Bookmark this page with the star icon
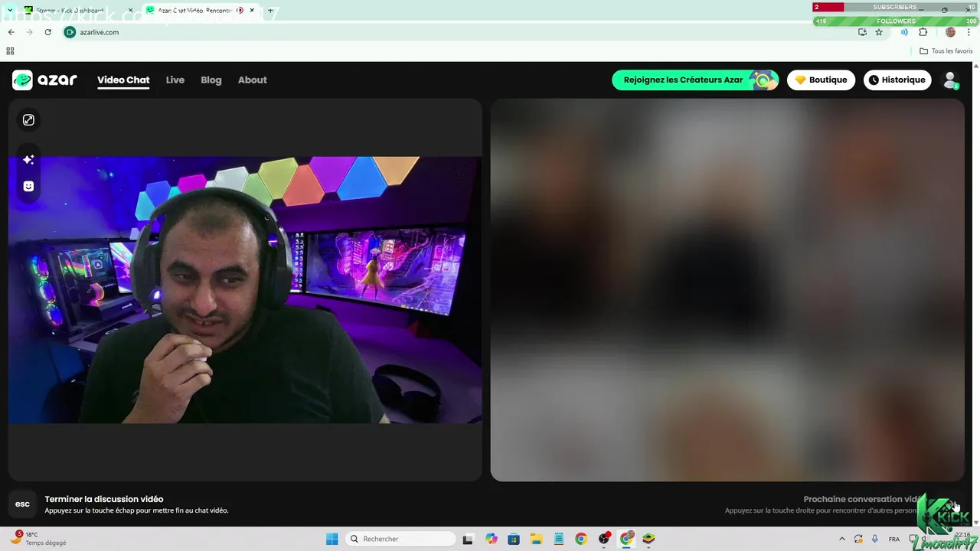Image resolution: width=980 pixels, height=551 pixels. [879, 32]
